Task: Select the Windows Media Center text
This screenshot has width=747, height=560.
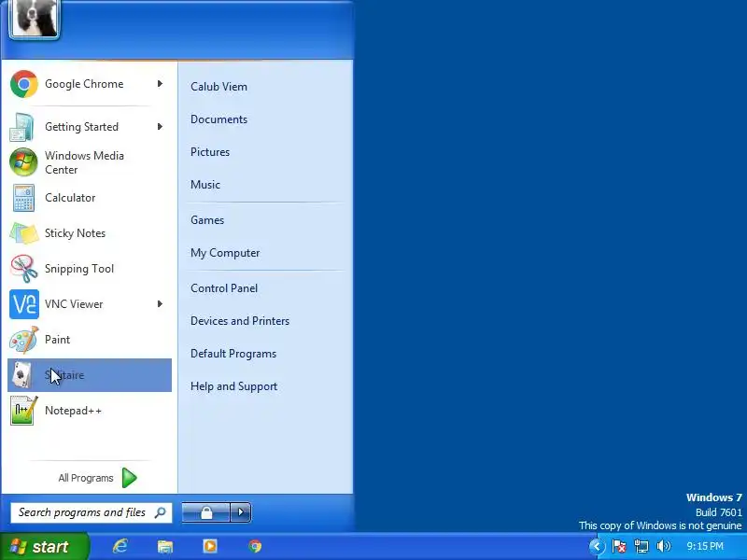Action: pyautogui.click(x=84, y=162)
